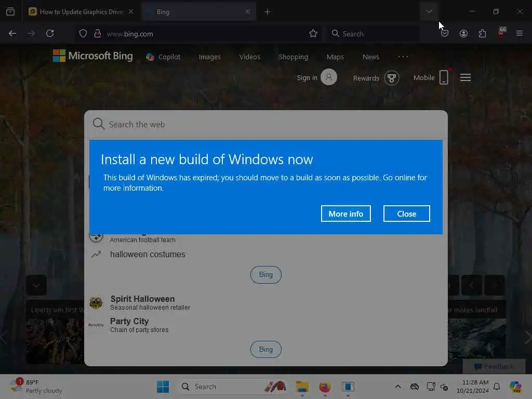Image resolution: width=532 pixels, height=399 pixels.
Task: Go to previous homepage image arrow
Action: [471, 285]
